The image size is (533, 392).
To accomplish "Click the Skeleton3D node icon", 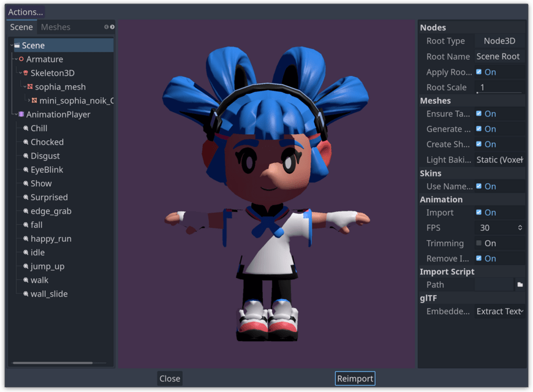I will (26, 73).
